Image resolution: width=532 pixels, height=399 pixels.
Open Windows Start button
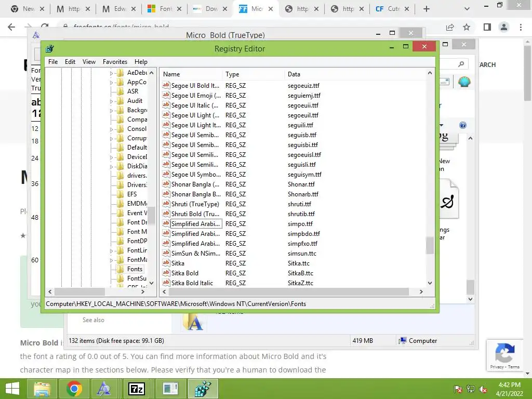coord(12,389)
